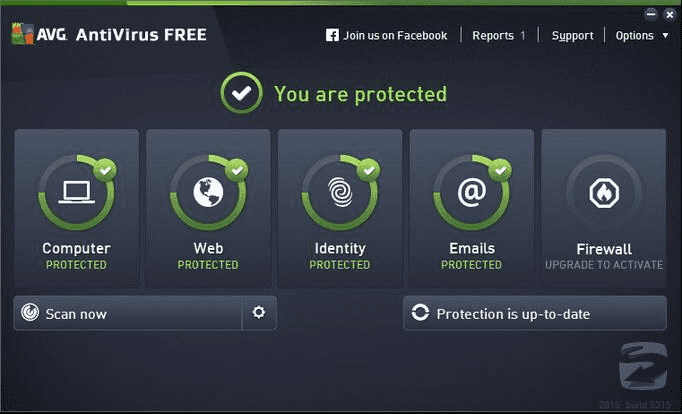Open the Reports menu
The height and width of the screenshot is (414, 682).
[x=493, y=36]
